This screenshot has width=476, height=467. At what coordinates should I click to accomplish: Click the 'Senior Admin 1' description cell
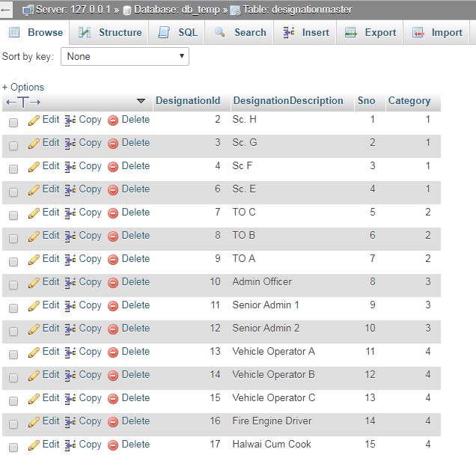tap(266, 305)
